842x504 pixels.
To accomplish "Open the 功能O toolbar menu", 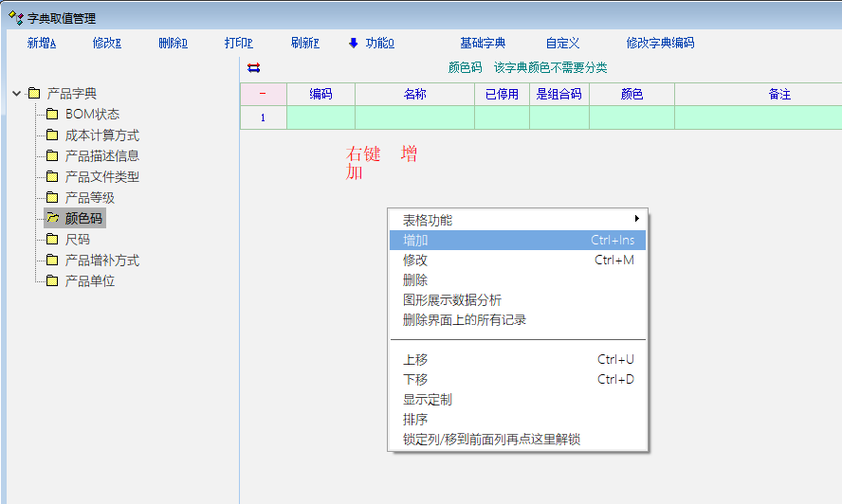I will click(379, 43).
